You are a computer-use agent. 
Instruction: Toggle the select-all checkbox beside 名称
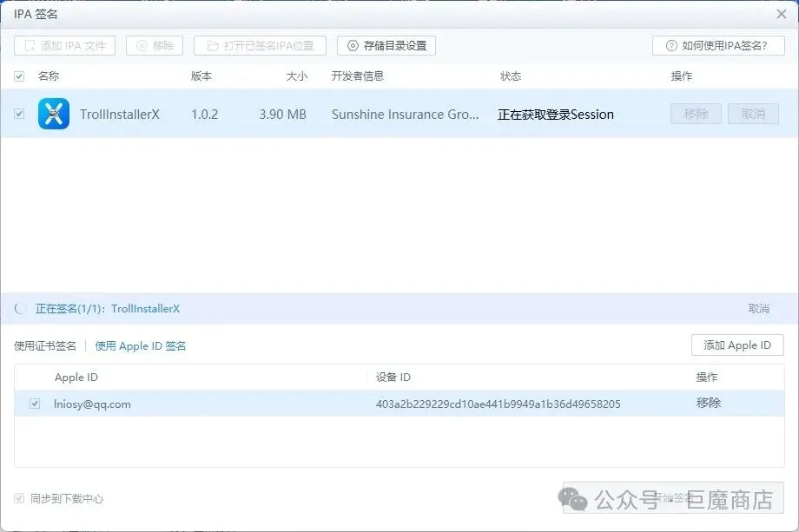coord(19,76)
